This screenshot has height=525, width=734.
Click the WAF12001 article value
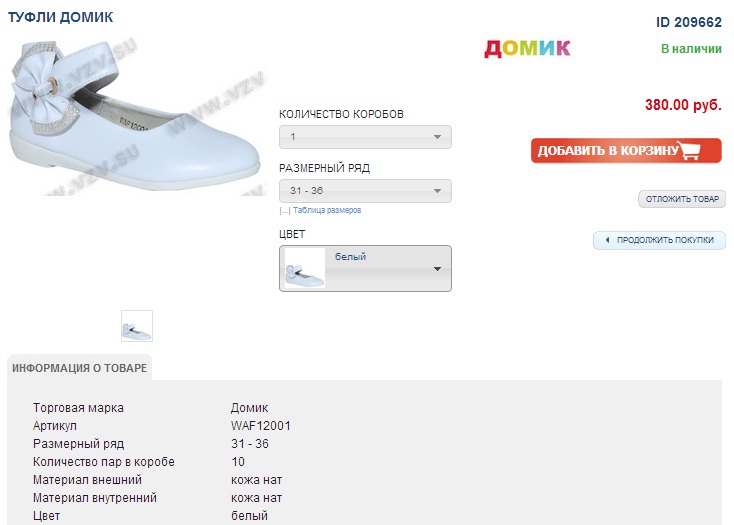pos(261,426)
